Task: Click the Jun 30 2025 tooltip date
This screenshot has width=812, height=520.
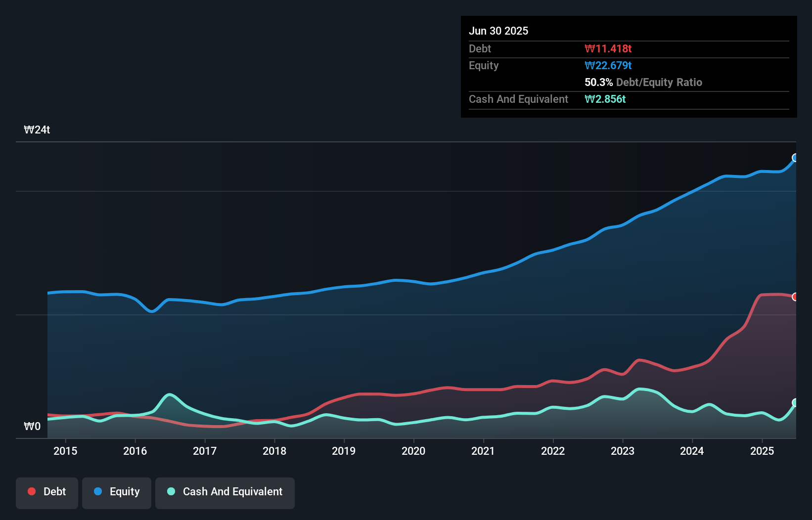Action: [498, 31]
